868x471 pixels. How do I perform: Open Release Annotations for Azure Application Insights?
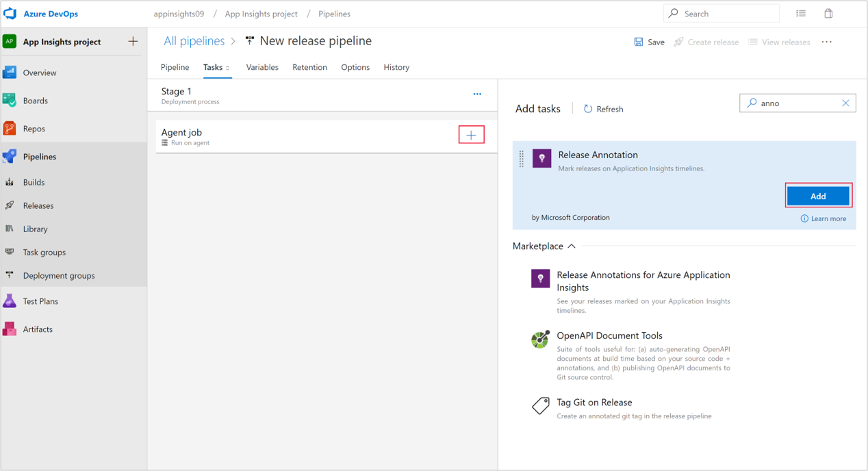click(643, 281)
